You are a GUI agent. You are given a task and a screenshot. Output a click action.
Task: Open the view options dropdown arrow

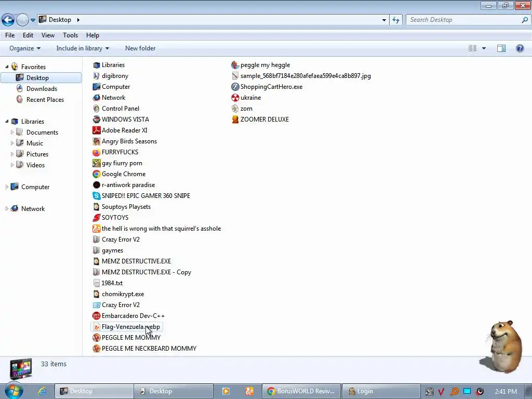(x=484, y=48)
